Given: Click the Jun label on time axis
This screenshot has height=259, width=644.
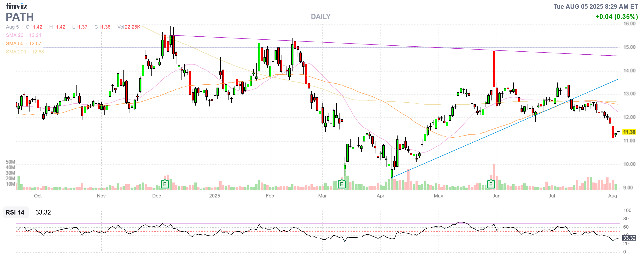Looking at the screenshot, I should coord(496,196).
